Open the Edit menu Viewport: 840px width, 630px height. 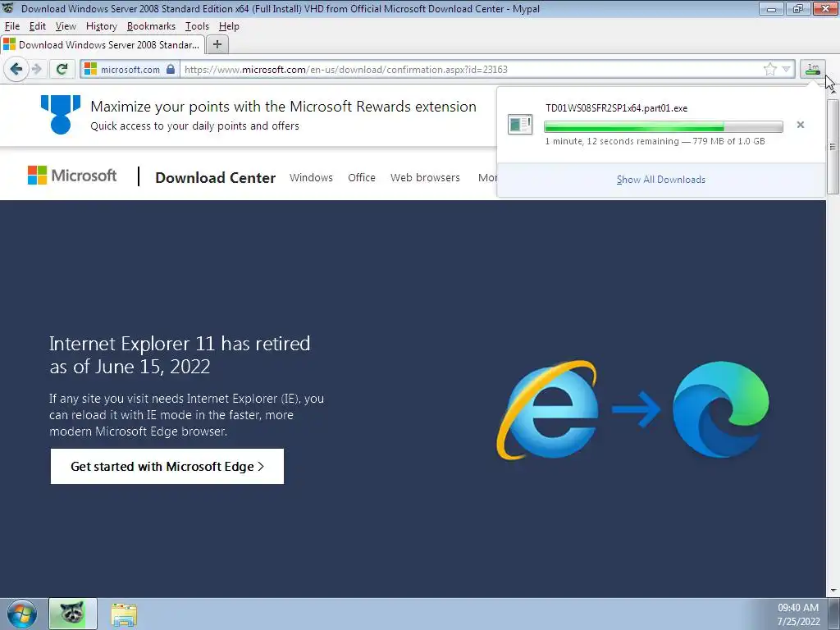tap(38, 26)
